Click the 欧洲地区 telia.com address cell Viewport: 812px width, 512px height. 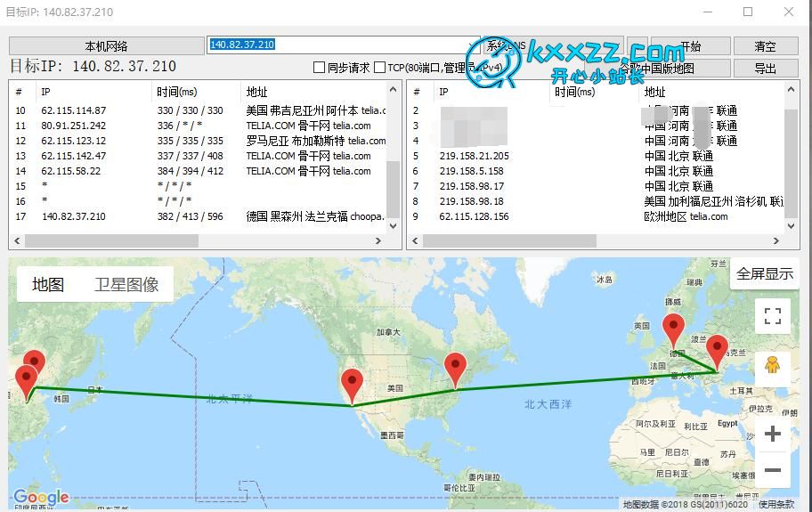686,216
